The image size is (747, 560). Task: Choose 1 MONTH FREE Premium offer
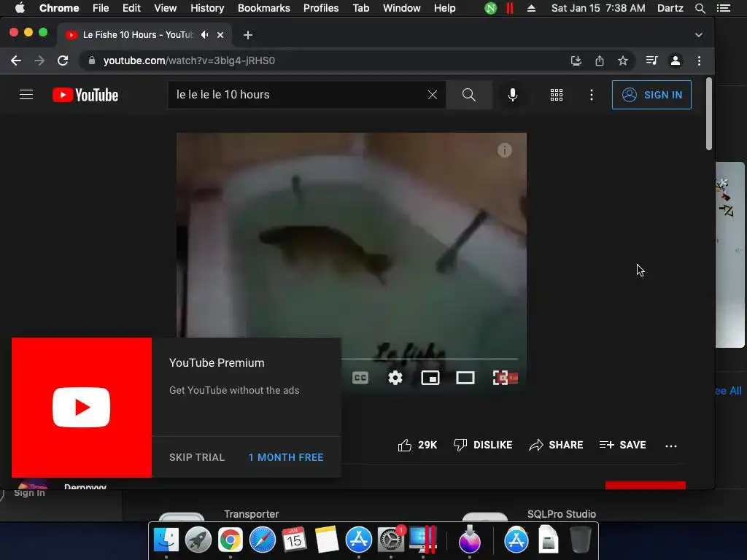pyautogui.click(x=286, y=457)
